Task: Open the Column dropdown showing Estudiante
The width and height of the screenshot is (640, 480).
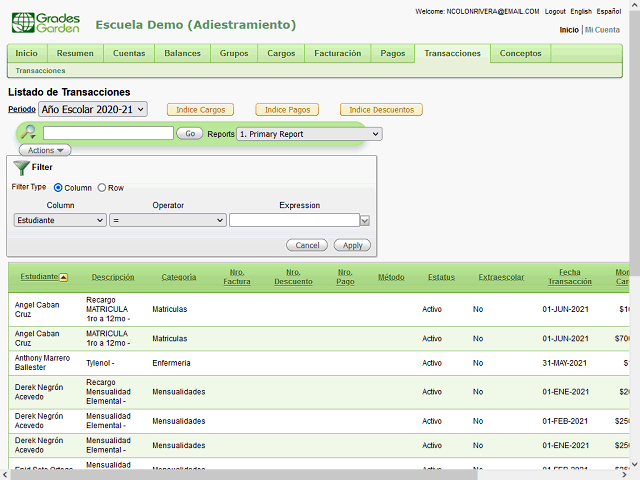Action: coord(60,220)
